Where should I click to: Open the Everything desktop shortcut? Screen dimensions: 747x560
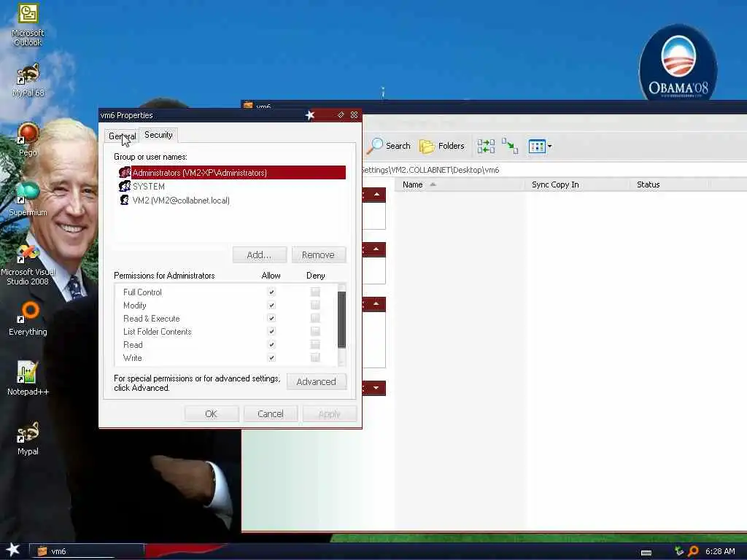point(28,319)
